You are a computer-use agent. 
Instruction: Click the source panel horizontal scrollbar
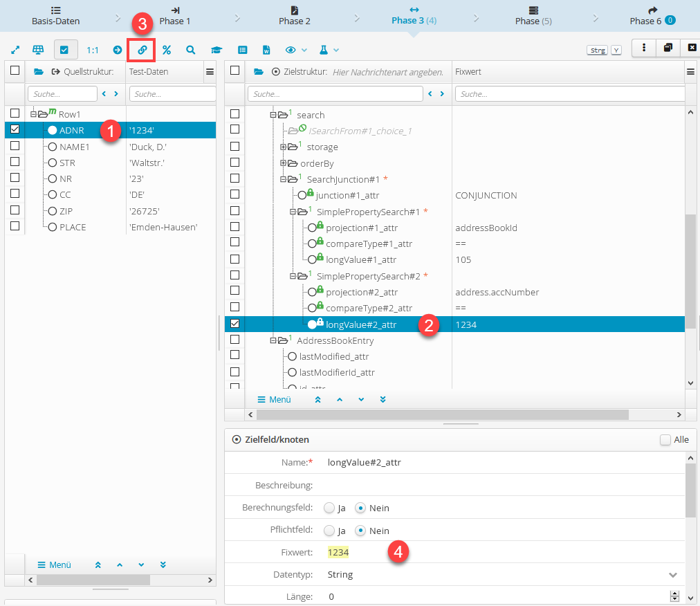(x=93, y=580)
